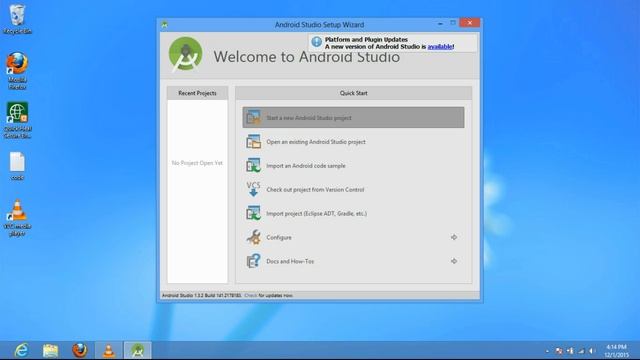Click the taskbar clock and date

click(x=616, y=351)
